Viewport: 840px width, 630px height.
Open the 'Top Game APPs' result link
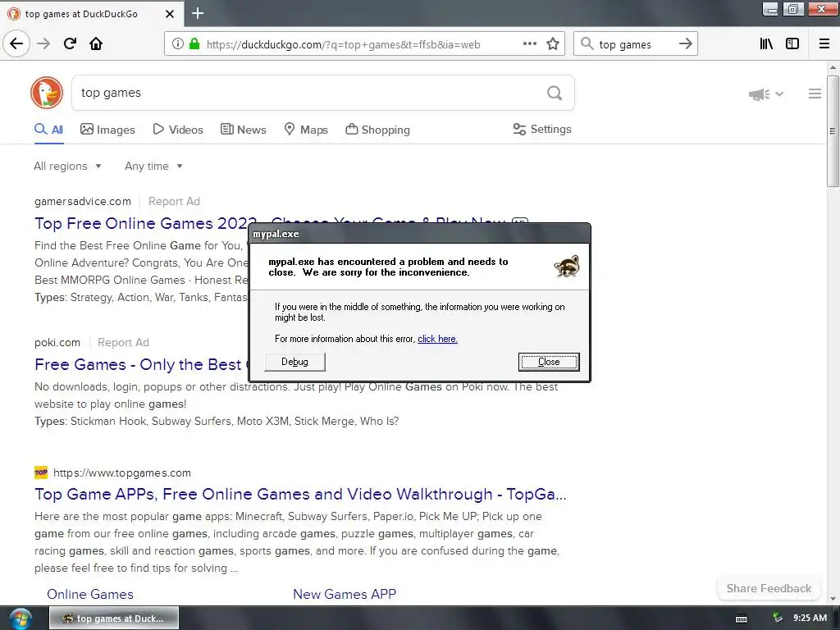[300, 494]
